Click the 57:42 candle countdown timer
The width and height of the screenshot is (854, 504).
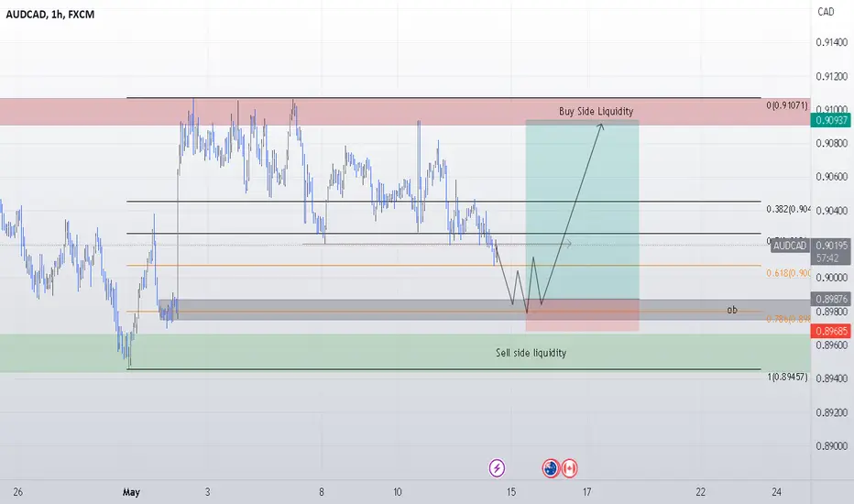pyautogui.click(x=827, y=258)
